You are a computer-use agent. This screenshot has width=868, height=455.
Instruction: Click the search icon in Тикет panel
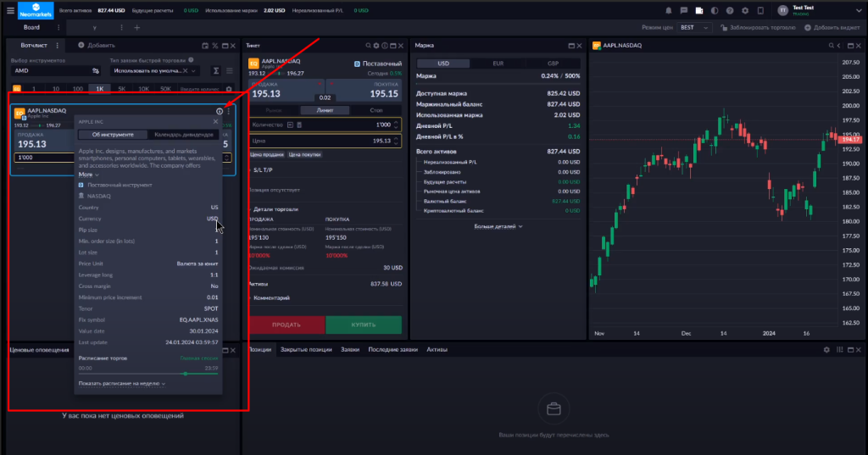tap(368, 46)
